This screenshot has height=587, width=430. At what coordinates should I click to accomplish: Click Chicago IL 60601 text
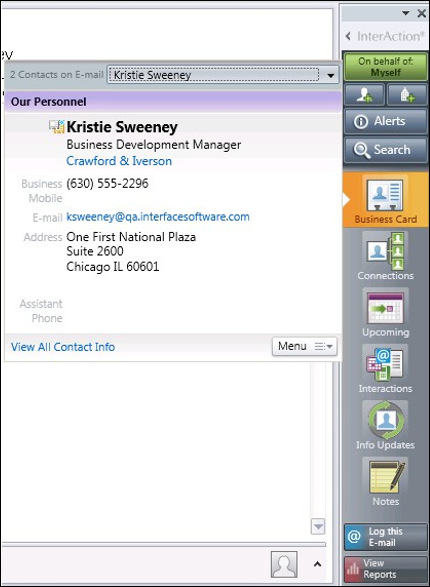coord(113,267)
